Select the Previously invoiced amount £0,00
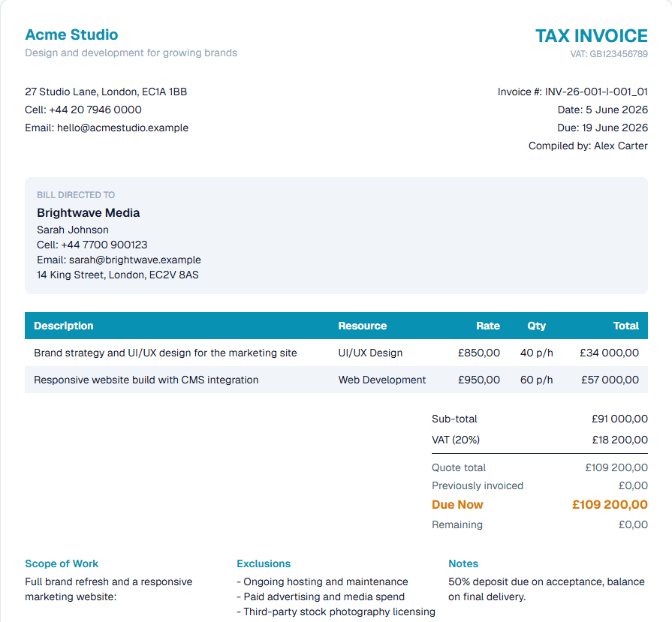Image resolution: width=672 pixels, height=622 pixels. coord(633,485)
